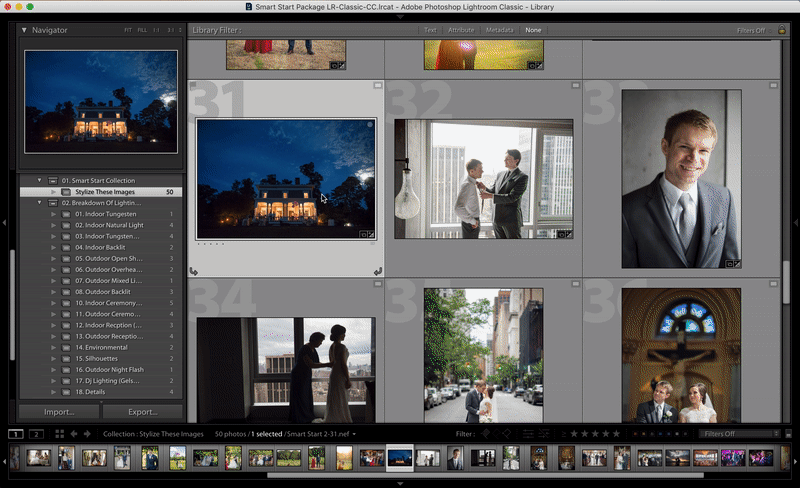Click the filter lock icon

781,30
